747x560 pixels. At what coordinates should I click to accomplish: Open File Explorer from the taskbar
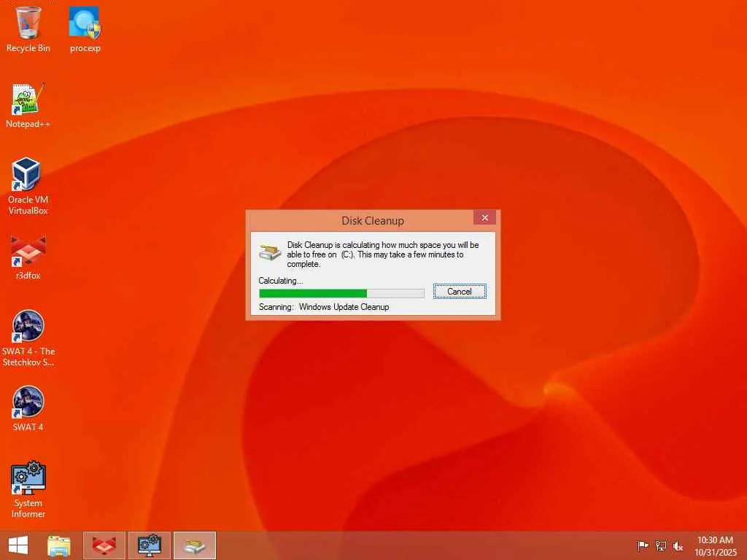(x=59, y=545)
